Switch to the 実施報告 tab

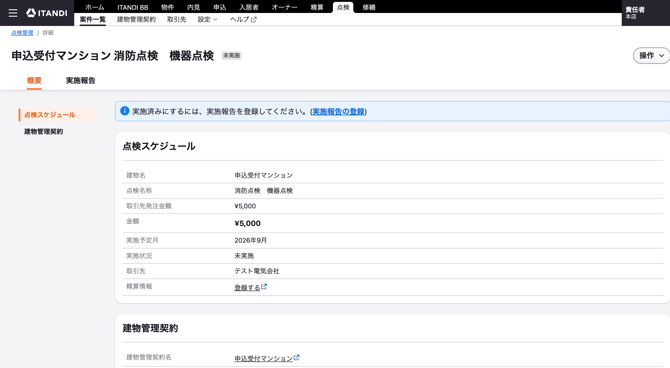[80, 80]
